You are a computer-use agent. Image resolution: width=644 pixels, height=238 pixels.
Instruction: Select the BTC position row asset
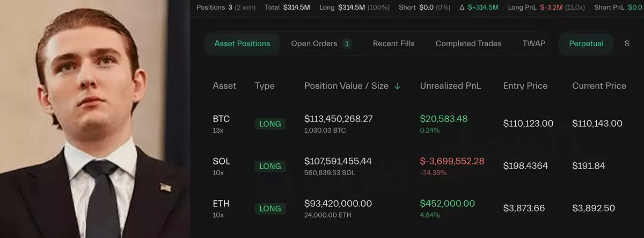pos(221,119)
